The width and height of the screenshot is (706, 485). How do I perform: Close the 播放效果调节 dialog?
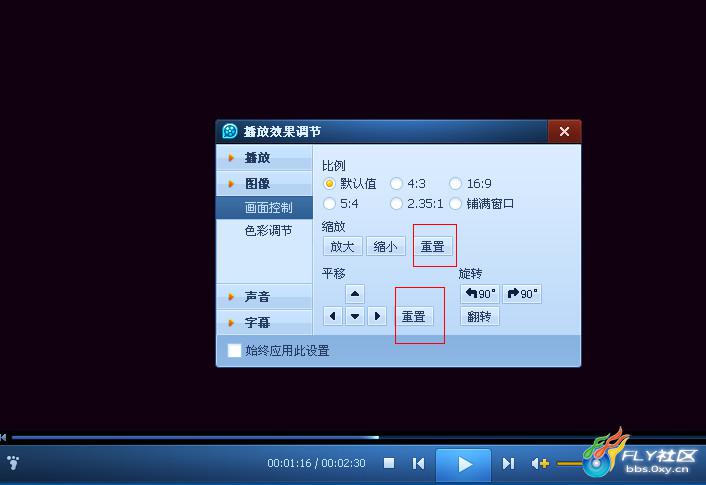coord(564,131)
